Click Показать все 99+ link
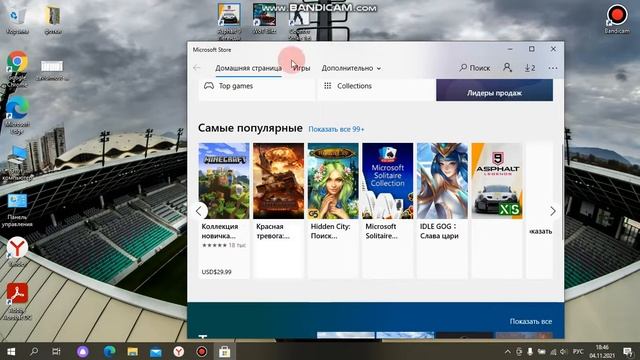The width and height of the screenshot is (640, 360). pos(336,129)
